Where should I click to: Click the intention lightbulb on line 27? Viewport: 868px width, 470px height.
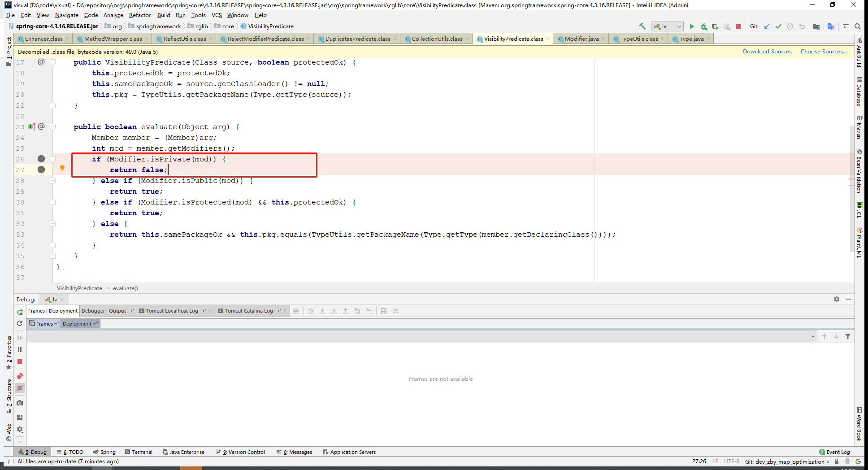pyautogui.click(x=62, y=168)
